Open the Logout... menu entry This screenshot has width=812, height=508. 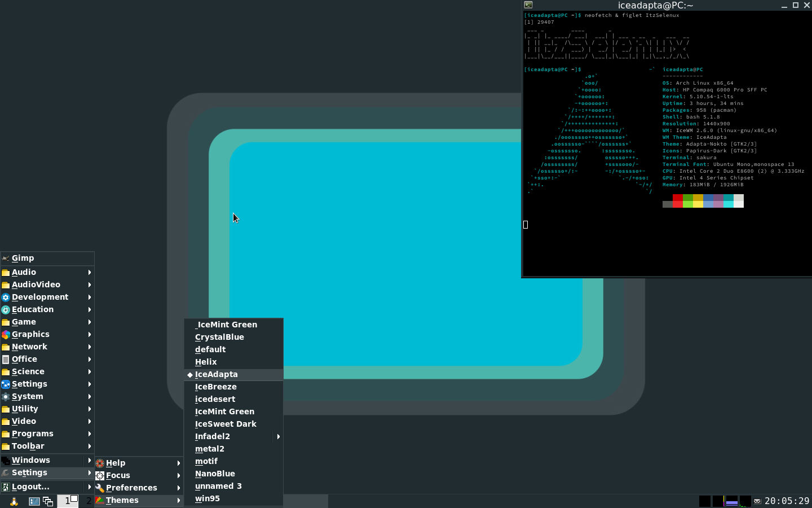[47, 487]
